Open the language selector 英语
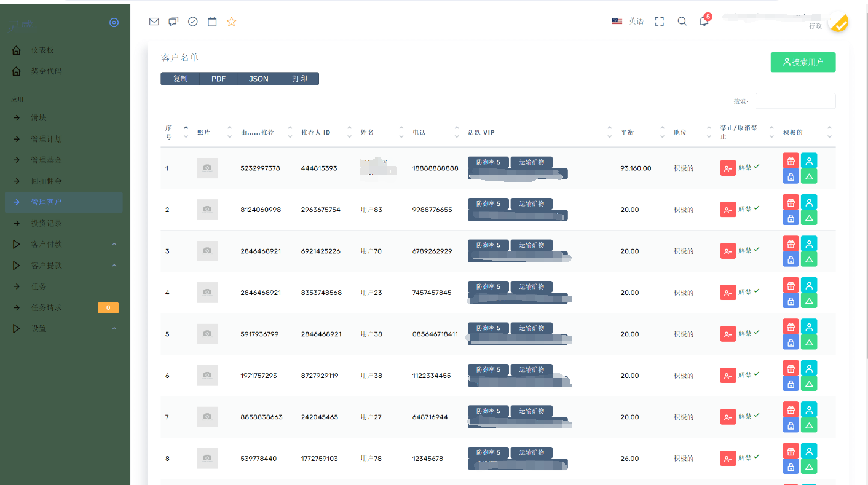Screen dimensions: 868x485 tap(628, 22)
